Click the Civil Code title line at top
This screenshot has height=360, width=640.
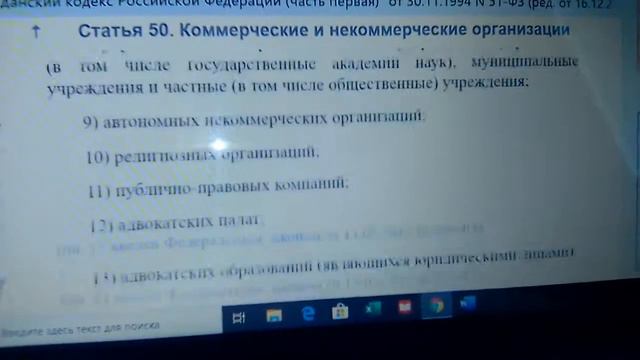click(x=306, y=4)
